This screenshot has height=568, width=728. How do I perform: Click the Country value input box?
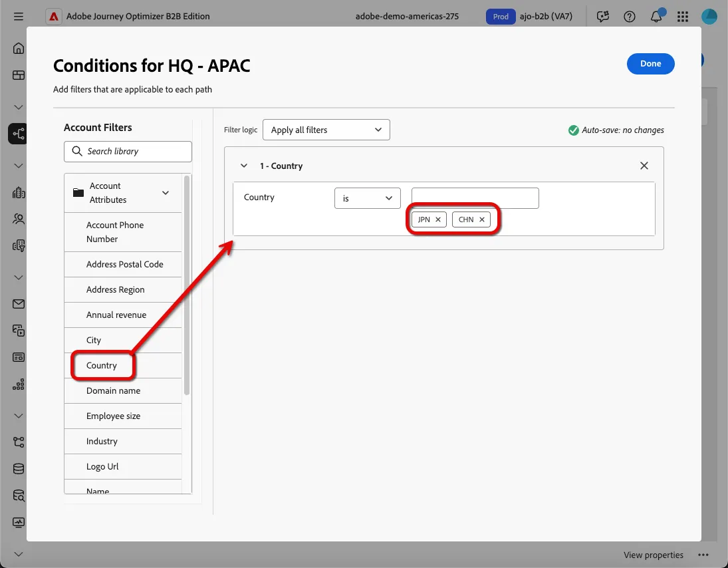tap(475, 198)
